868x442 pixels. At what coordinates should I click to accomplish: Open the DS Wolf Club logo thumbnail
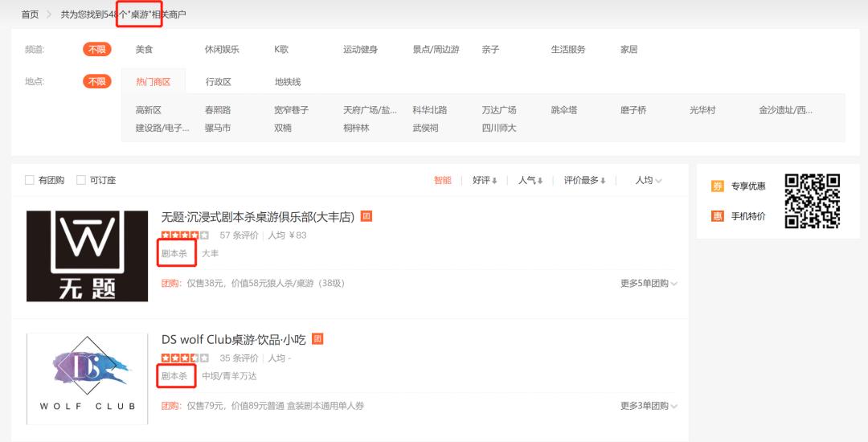click(88, 379)
